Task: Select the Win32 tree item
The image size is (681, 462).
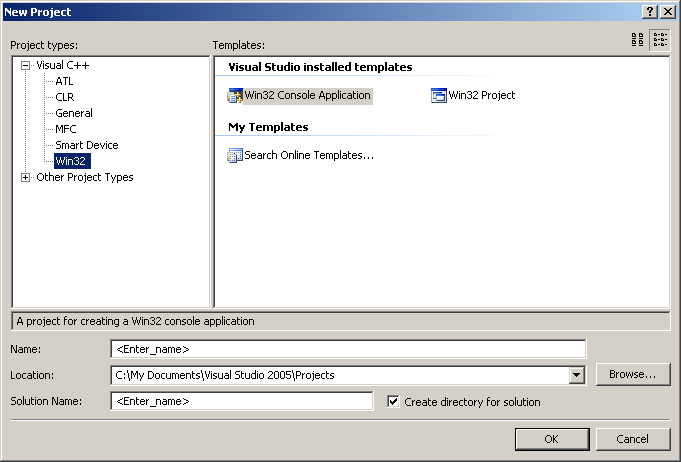Action: [x=72, y=161]
